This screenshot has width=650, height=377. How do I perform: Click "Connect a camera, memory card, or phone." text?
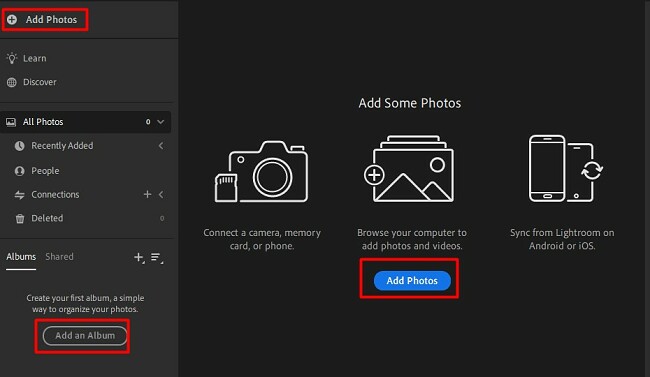click(x=262, y=239)
